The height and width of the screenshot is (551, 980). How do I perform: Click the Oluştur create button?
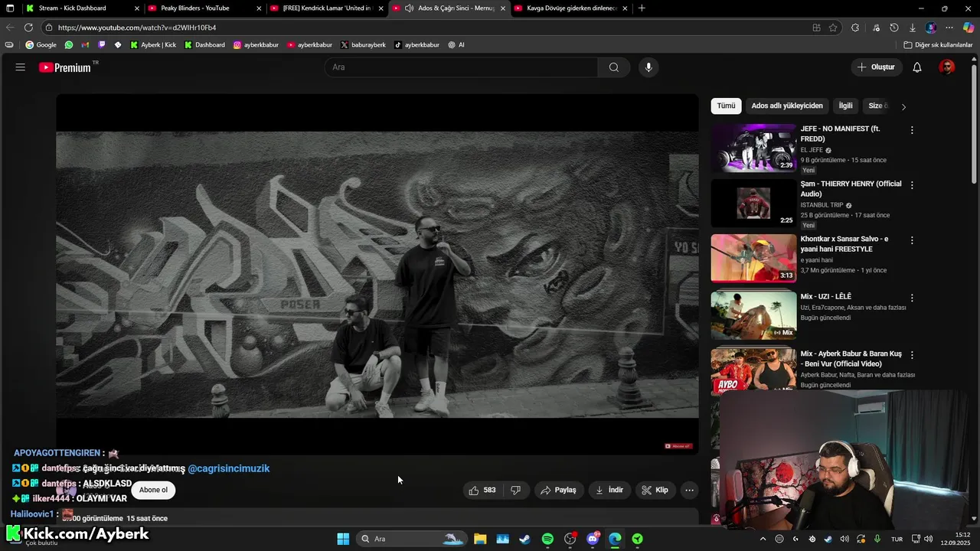pos(876,67)
